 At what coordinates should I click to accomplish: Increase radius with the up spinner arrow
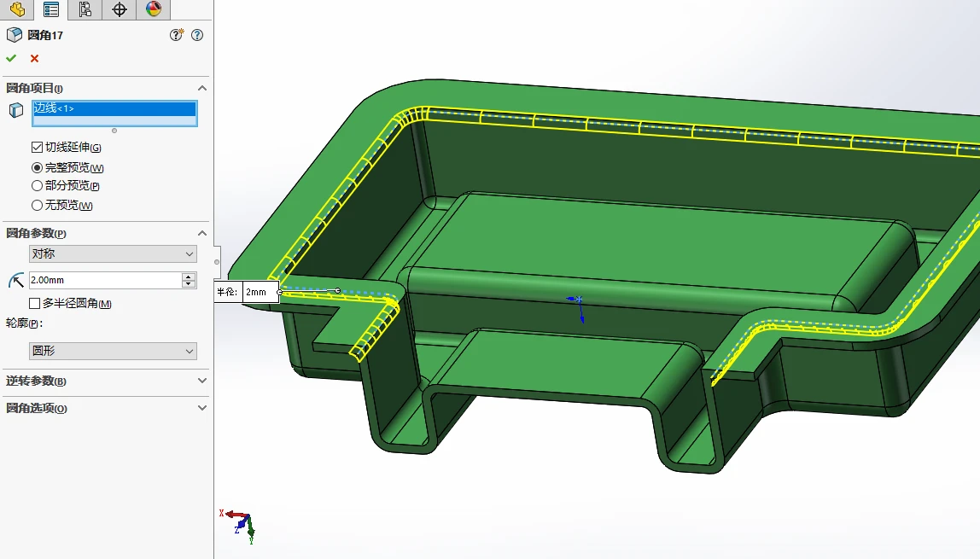point(189,277)
